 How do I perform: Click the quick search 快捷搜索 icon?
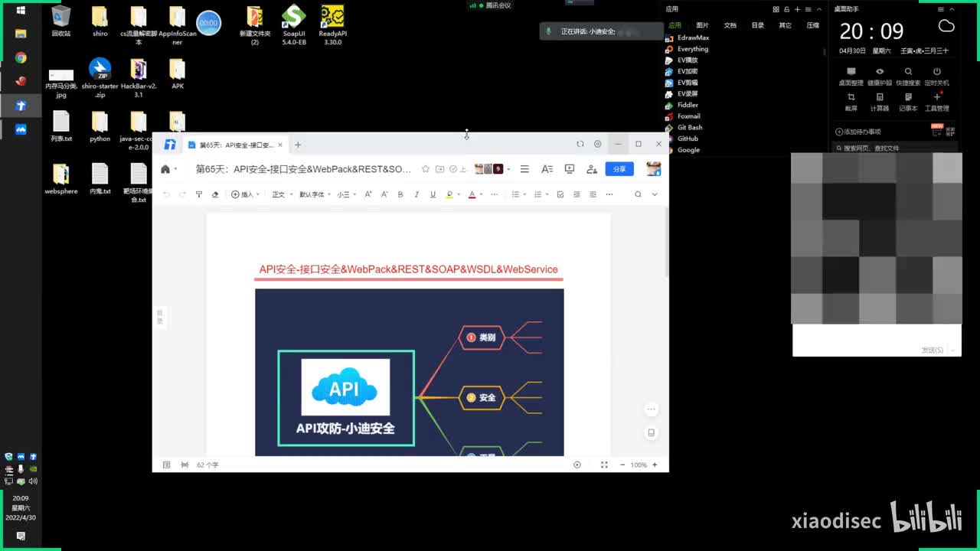908,76
